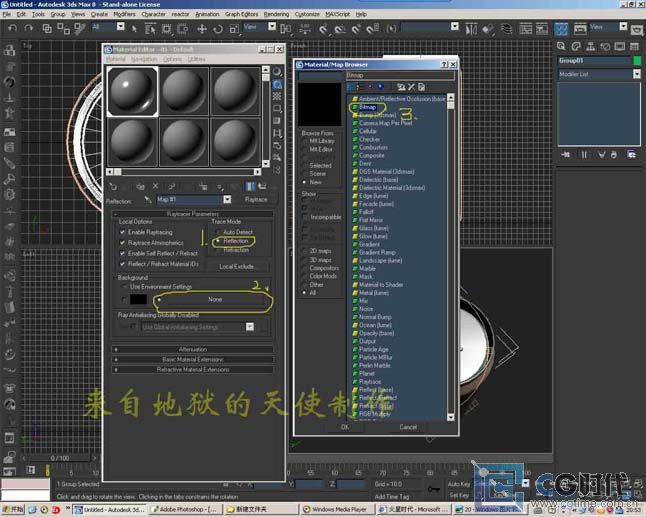Select the Select and Move tool
Viewport: 646px width, 517px height.
coord(202,29)
